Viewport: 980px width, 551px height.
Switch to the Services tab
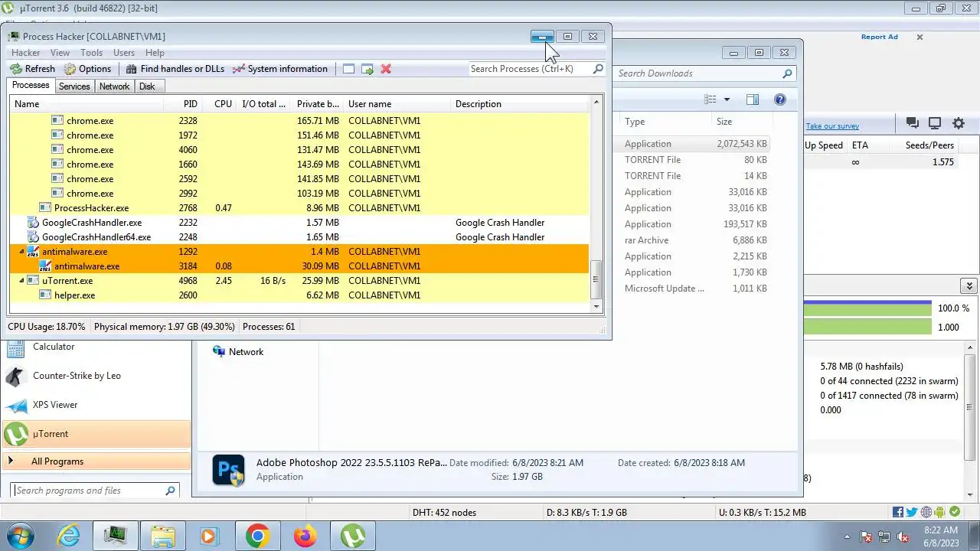tap(74, 86)
